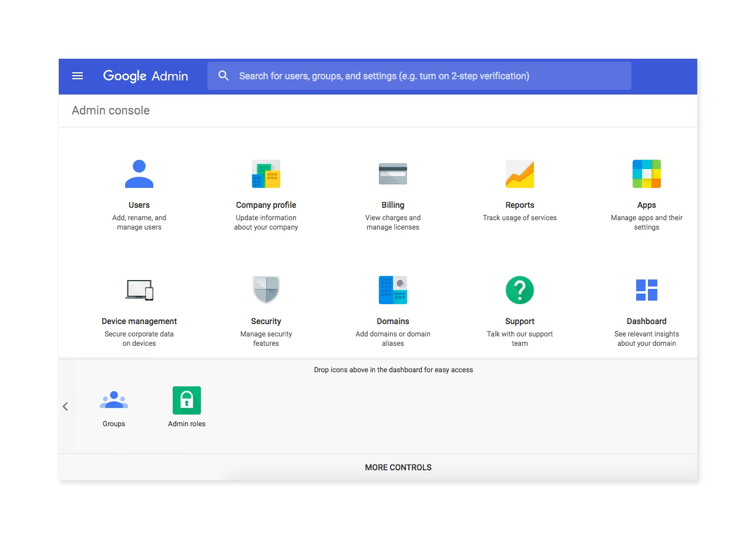
Task: Click the Google Admin logo
Action: point(146,76)
